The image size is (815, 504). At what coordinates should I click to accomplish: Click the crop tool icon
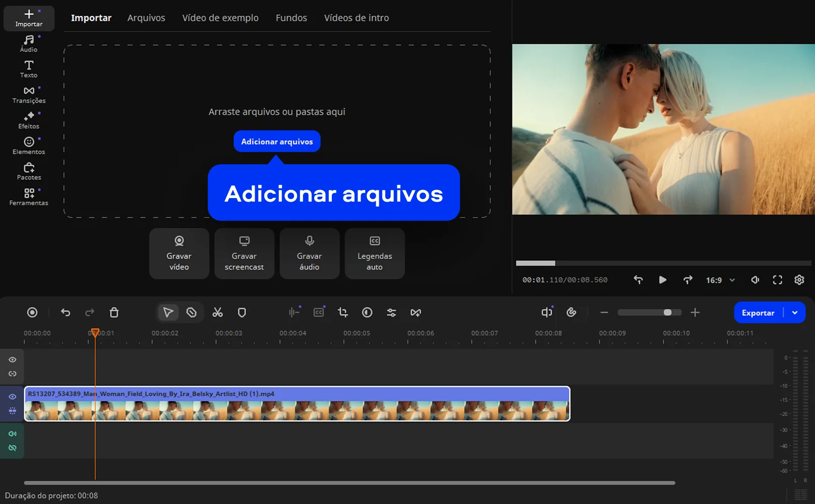point(343,312)
